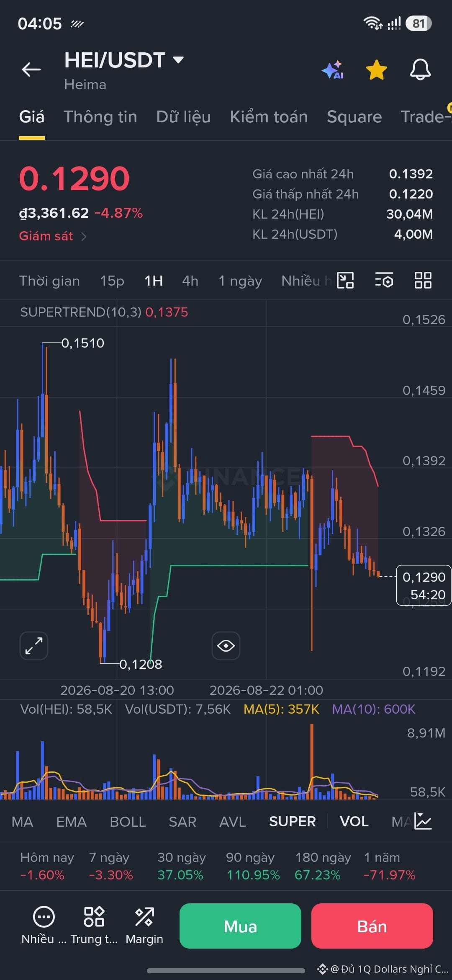Toggle the MA indicator

(23, 822)
